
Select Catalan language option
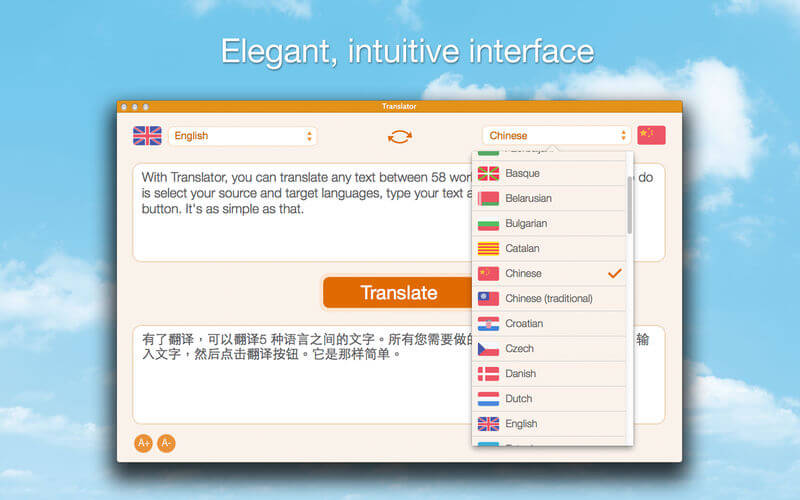coord(549,248)
